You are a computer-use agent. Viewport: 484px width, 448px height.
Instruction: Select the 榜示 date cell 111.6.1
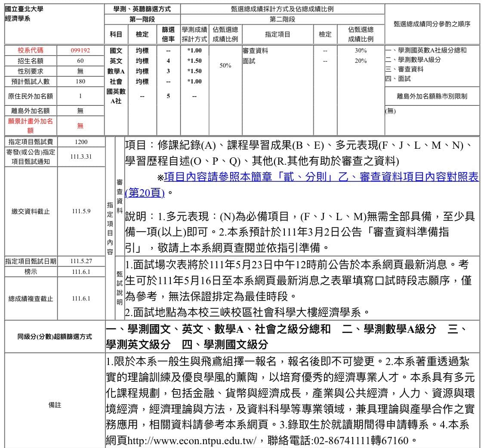81,272
